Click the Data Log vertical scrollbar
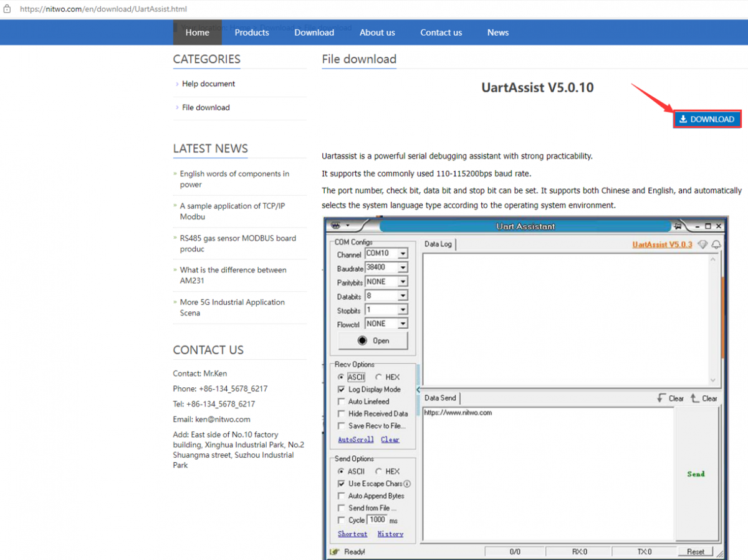This screenshot has width=748, height=560. (x=713, y=318)
